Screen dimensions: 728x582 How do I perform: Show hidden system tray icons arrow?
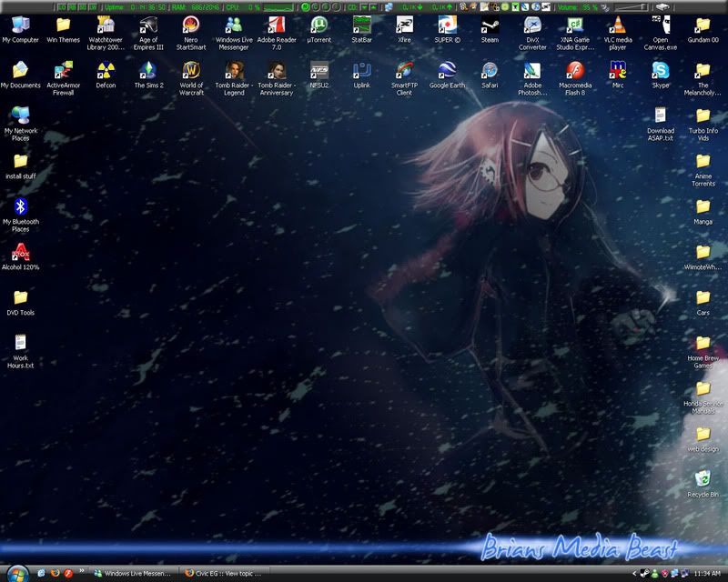click(x=634, y=574)
